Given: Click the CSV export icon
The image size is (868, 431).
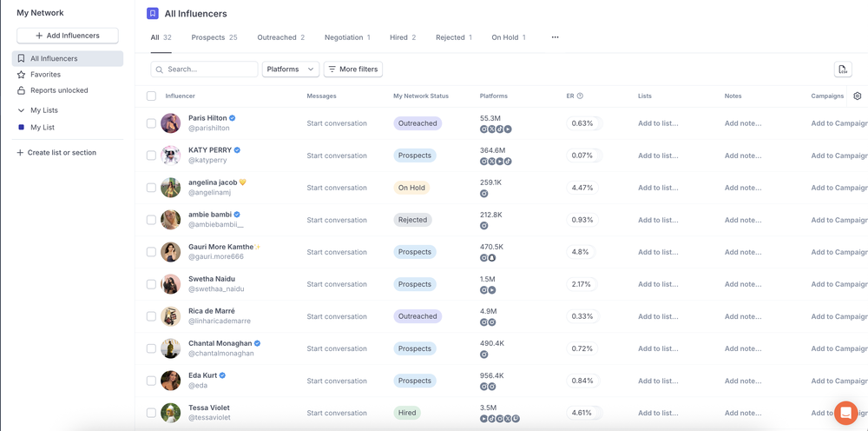Looking at the screenshot, I should click(843, 70).
